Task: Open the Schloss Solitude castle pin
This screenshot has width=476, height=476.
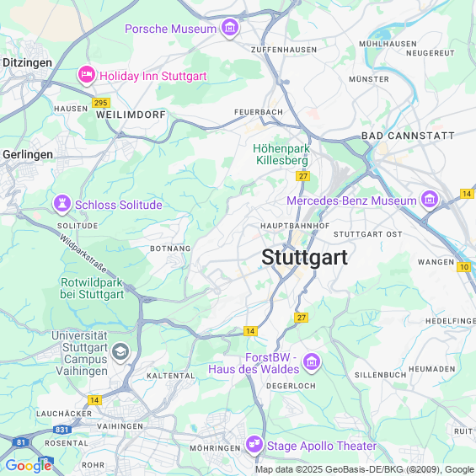Action: coord(62,205)
